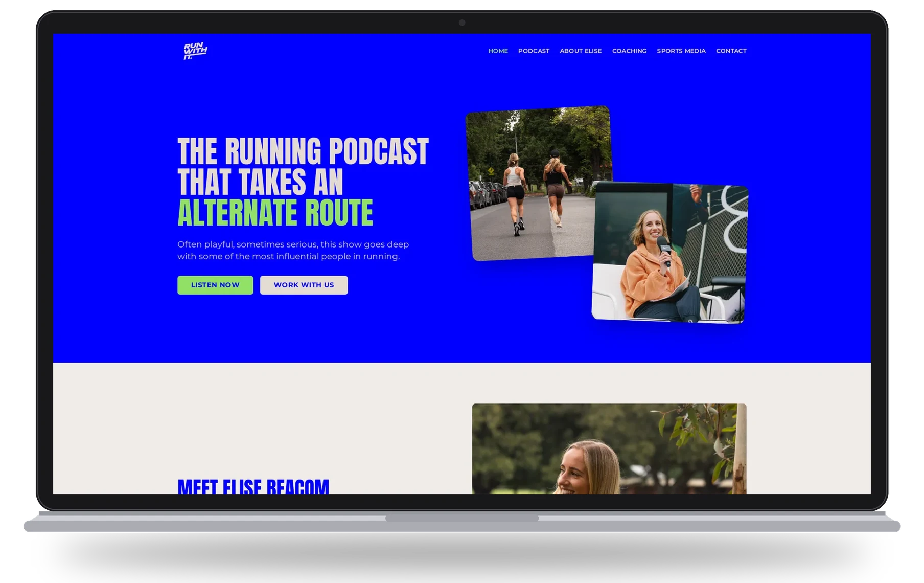Open the Home nav link
Viewport: 924px width, 583px height.
pos(498,51)
